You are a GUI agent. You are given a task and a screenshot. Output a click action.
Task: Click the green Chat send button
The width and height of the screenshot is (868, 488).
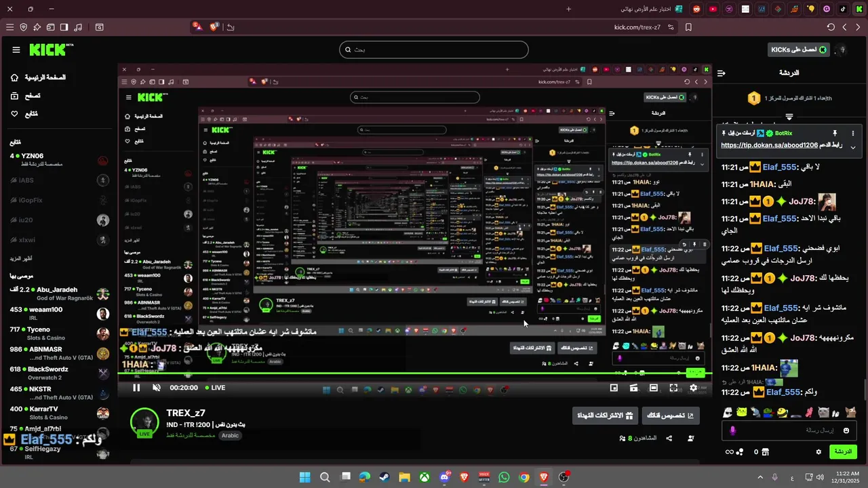843,451
